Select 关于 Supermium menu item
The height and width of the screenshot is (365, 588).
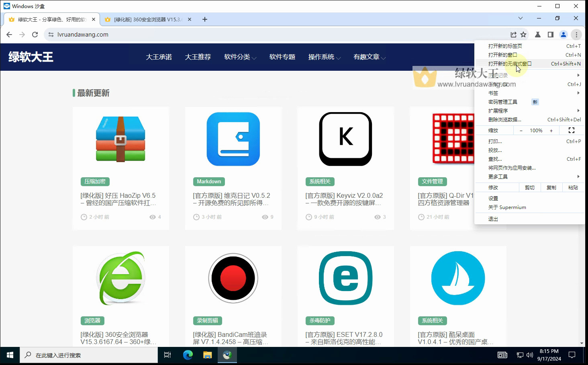529,207
